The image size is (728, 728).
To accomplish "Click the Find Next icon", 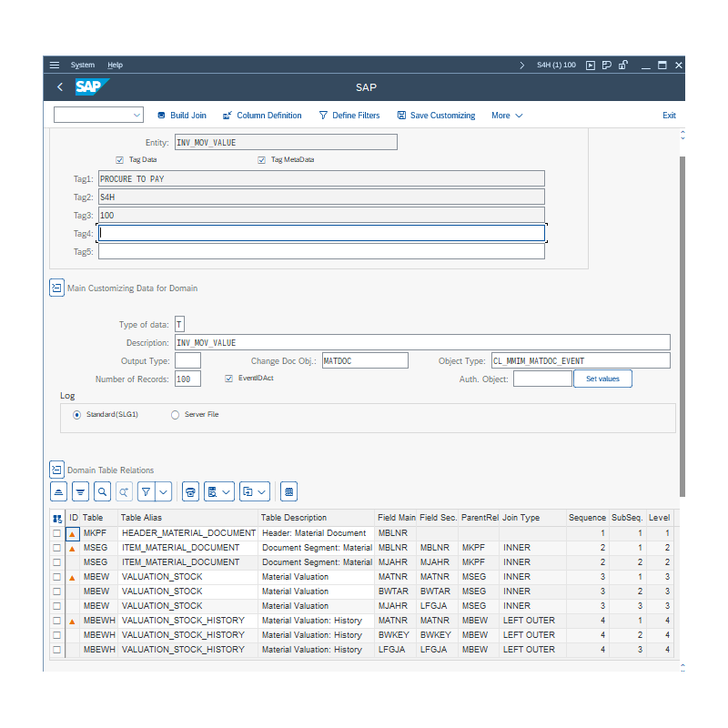I will pyautogui.click(x=124, y=491).
